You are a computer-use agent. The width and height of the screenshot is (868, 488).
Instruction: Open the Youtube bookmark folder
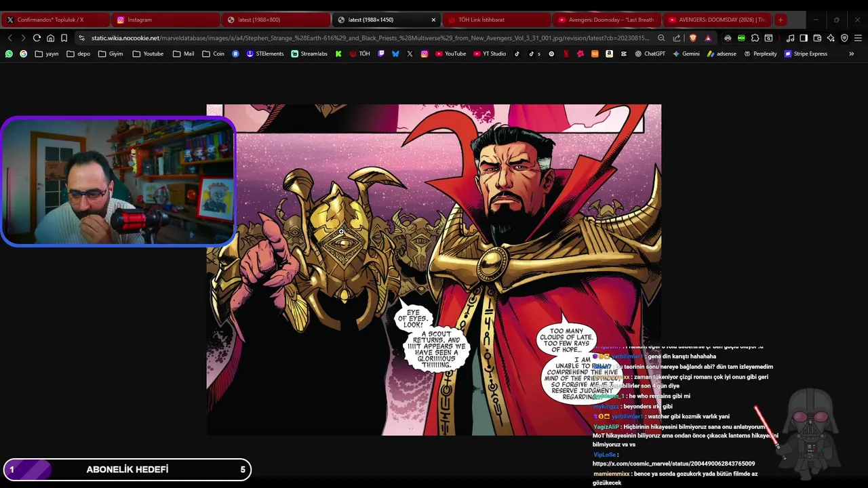point(148,54)
